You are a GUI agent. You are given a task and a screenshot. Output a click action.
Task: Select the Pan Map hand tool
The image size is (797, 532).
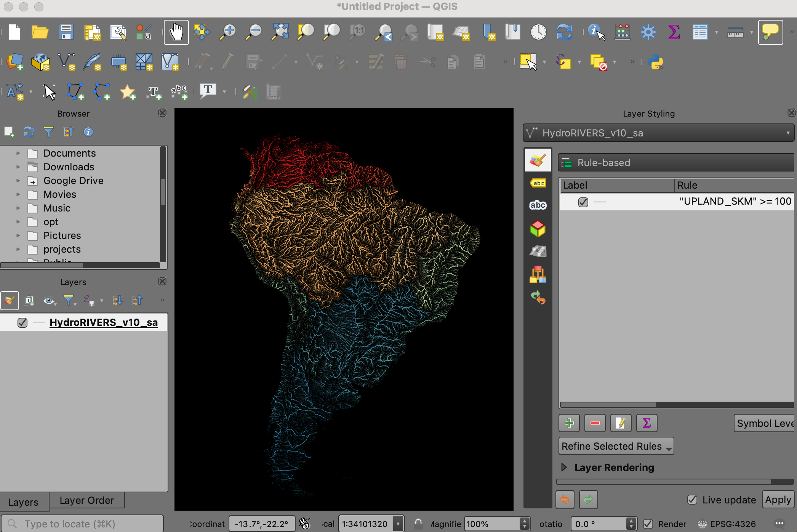(176, 32)
